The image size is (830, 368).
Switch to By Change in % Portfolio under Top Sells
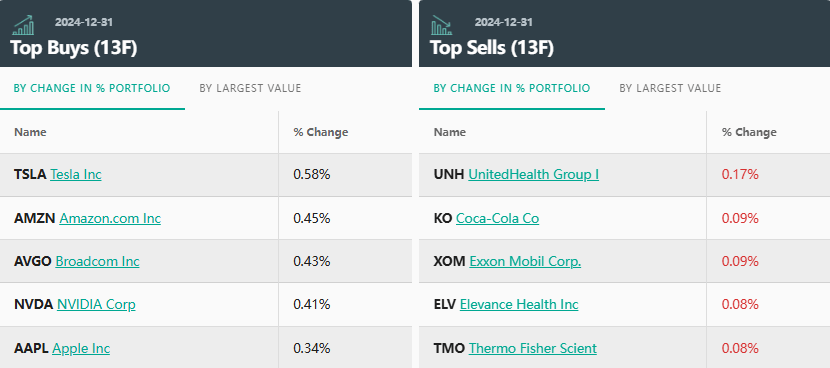pos(512,88)
